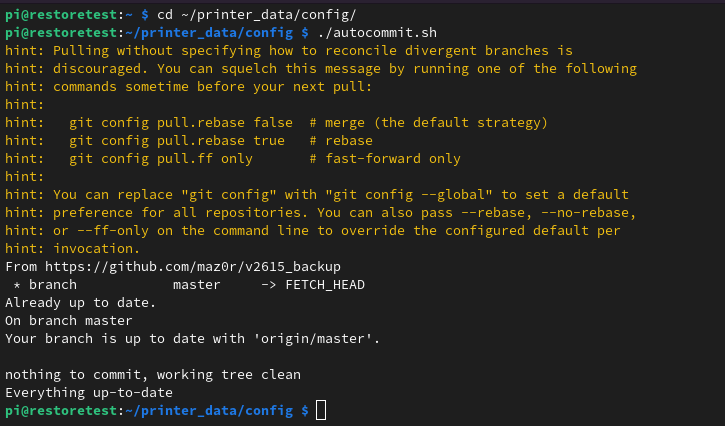725x426 pixels.
Task: Click the terminal cursor block at the prompt
Action: click(x=321, y=410)
